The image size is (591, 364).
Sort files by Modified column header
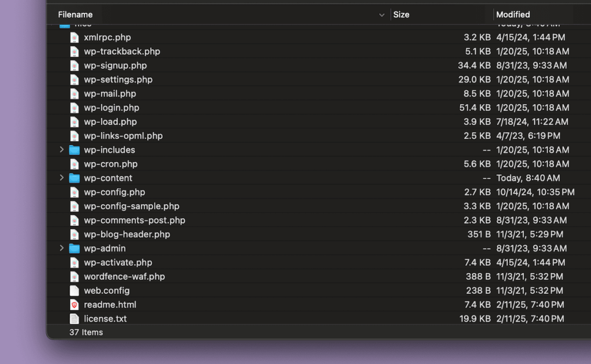click(513, 15)
